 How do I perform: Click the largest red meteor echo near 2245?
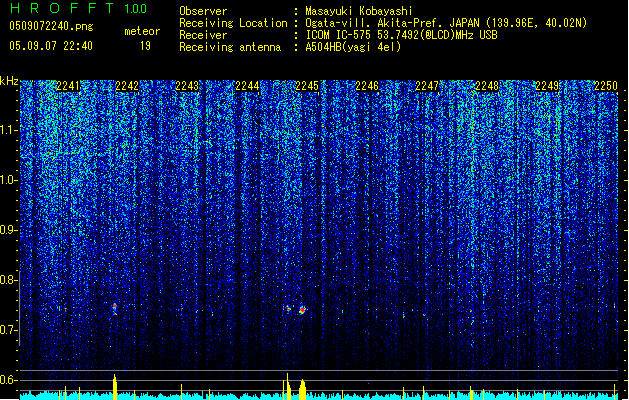point(302,310)
